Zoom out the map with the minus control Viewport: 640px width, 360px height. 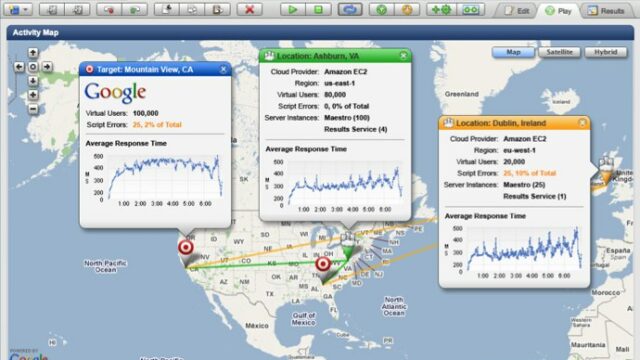33,109
